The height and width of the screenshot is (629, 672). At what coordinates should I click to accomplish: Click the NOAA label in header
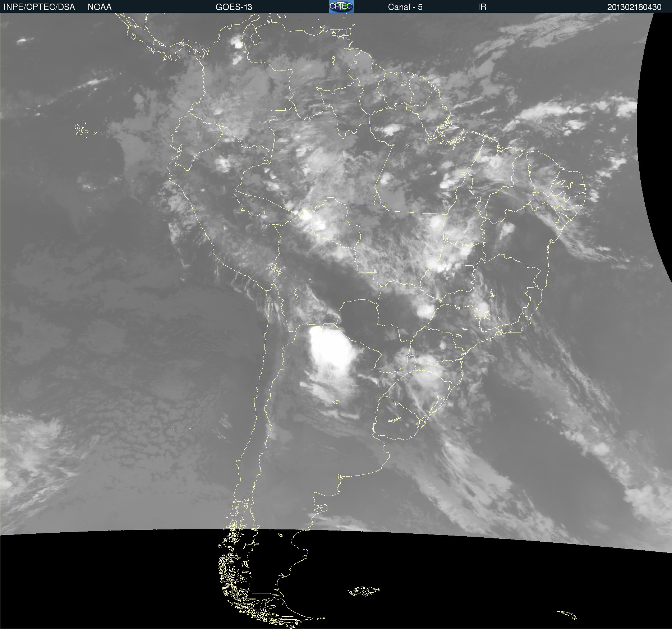pyautogui.click(x=100, y=7)
